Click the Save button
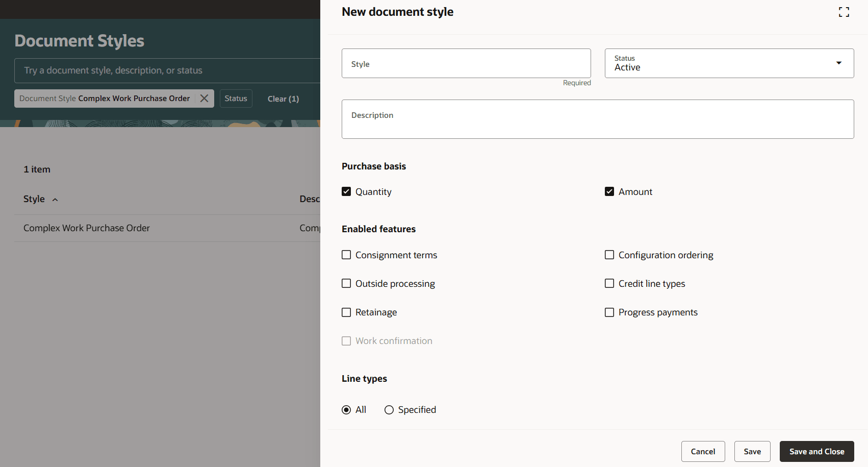868x467 pixels. tap(752, 452)
